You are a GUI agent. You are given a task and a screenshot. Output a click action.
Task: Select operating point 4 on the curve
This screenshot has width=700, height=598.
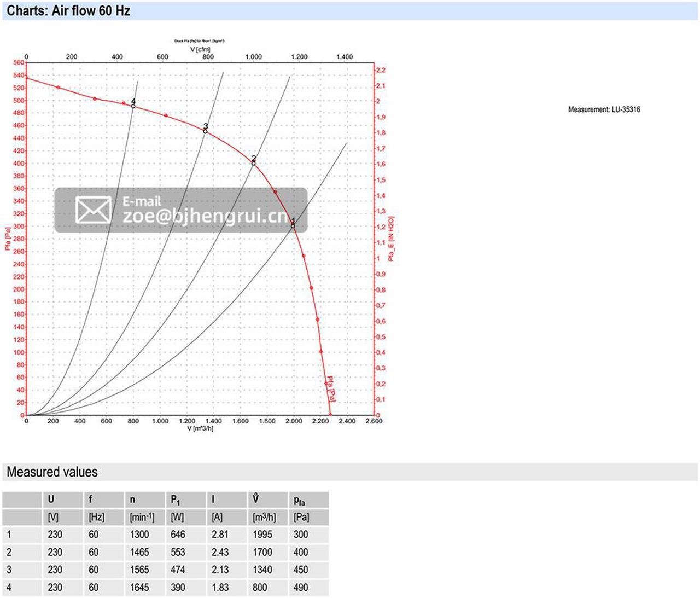(x=133, y=106)
